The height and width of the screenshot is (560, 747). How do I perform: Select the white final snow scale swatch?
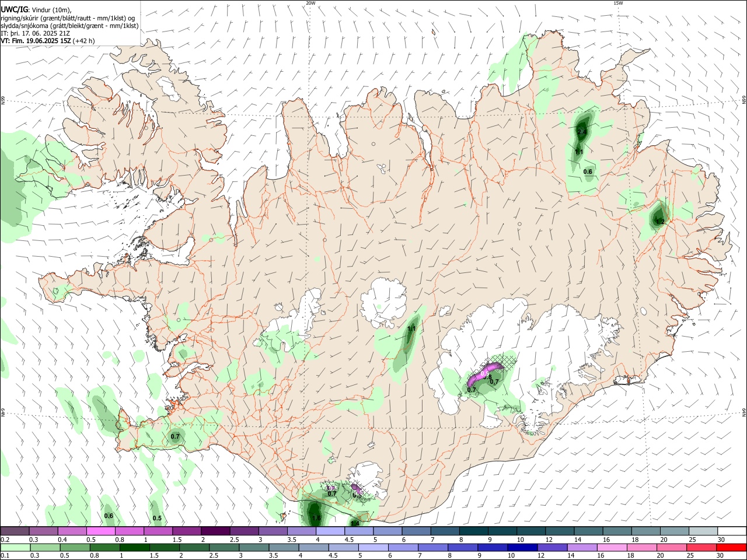point(731,531)
